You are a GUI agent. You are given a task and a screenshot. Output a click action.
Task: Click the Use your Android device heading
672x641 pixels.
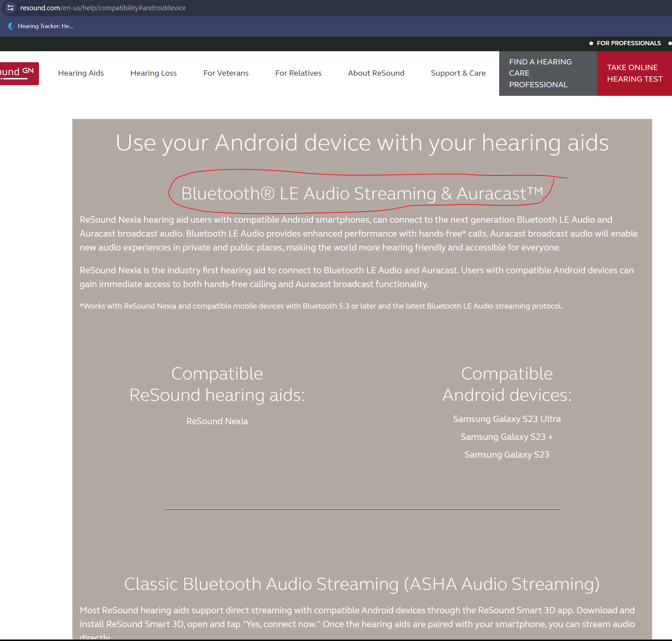click(x=362, y=143)
